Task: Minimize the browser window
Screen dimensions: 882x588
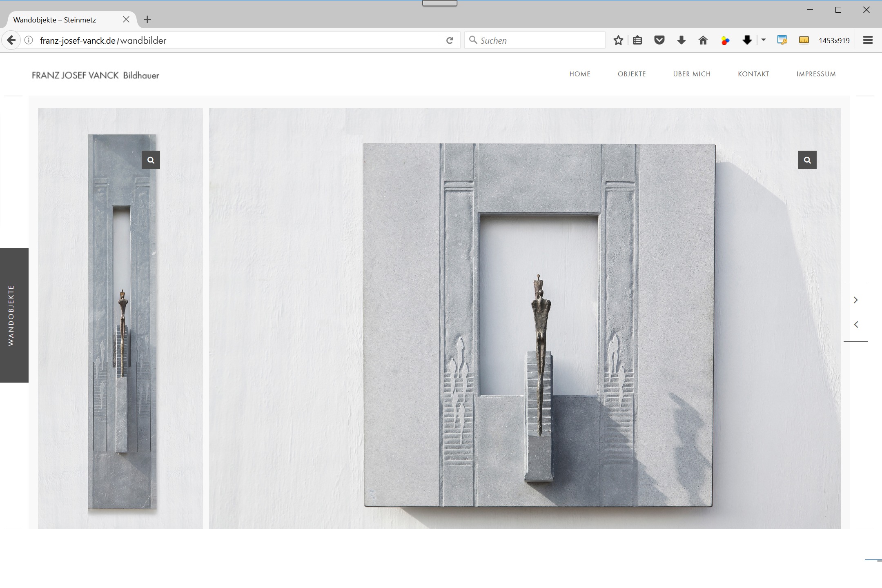Action: click(810, 10)
